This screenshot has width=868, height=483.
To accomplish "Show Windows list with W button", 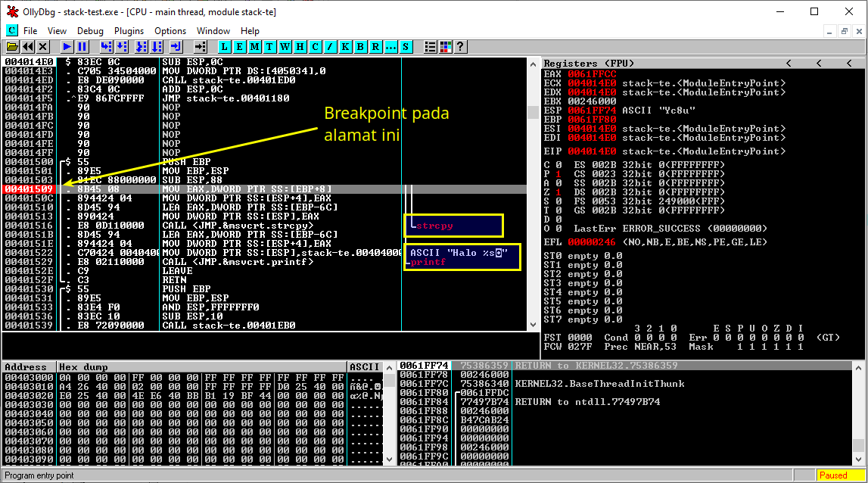I will (285, 47).
